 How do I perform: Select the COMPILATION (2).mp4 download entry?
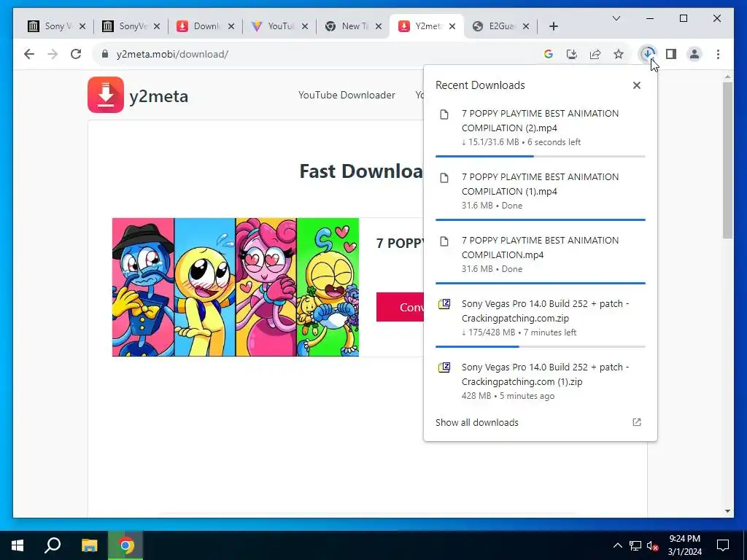pos(541,127)
